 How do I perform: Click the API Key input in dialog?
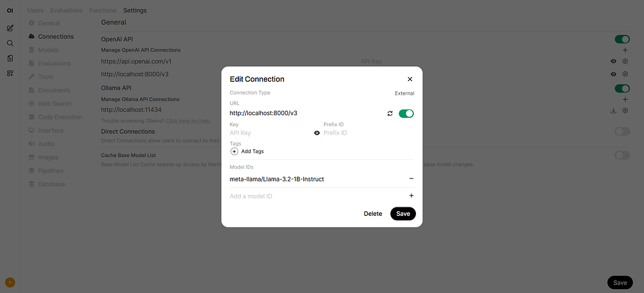coord(270,133)
